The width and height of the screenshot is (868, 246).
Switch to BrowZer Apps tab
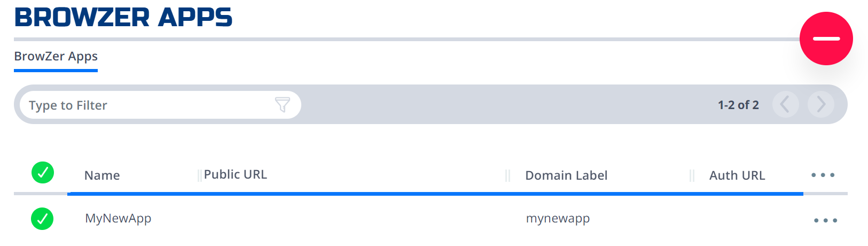point(56,56)
